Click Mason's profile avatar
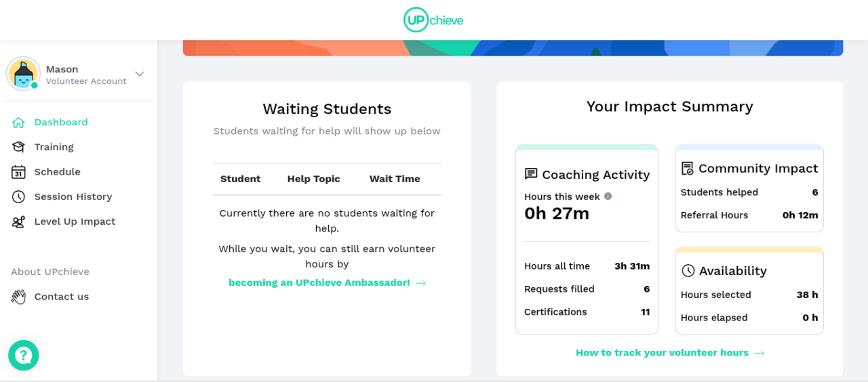 pyautogui.click(x=23, y=74)
